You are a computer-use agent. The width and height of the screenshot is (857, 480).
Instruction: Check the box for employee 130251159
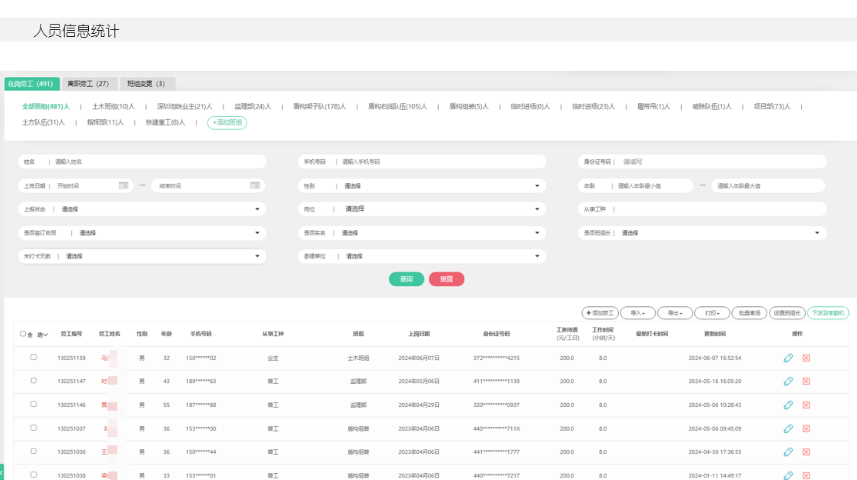33,356
